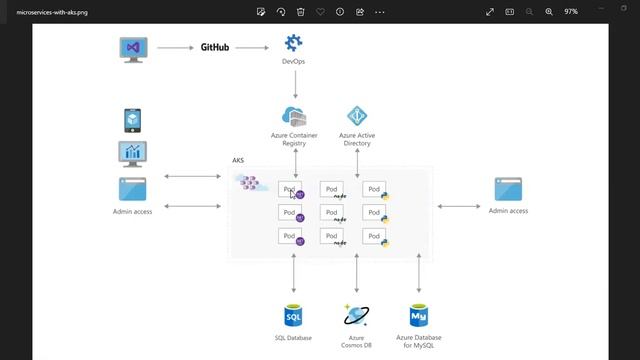This screenshot has height=360, width=640.
Task: Click the Azure Database for MySQL icon
Action: [x=419, y=316]
